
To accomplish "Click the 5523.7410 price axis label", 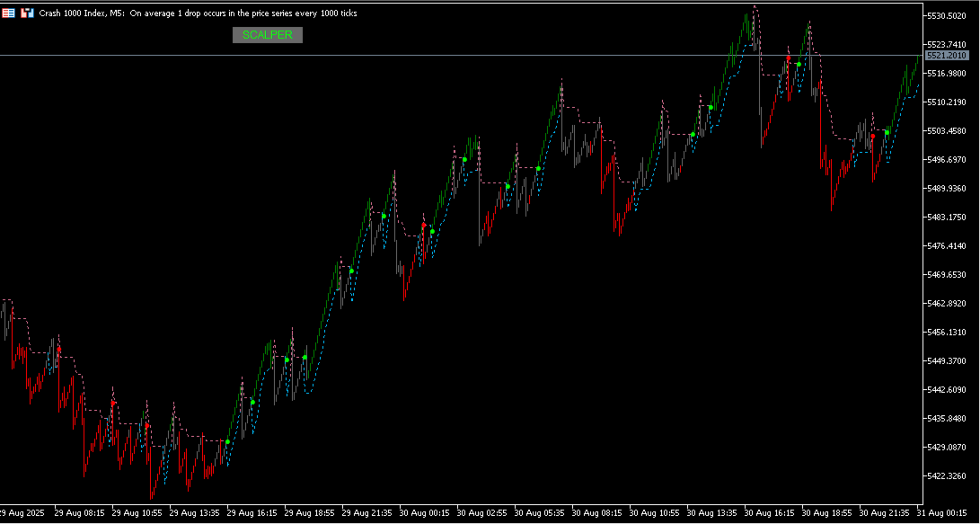I will (946, 44).
